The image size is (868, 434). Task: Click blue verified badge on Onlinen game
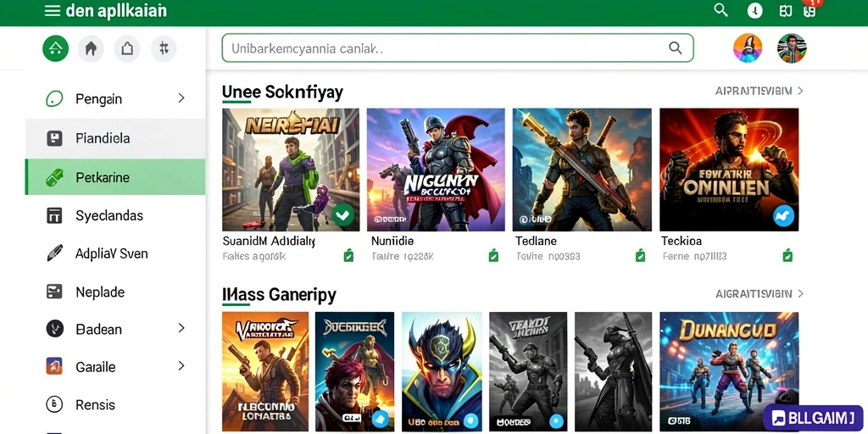(x=783, y=216)
